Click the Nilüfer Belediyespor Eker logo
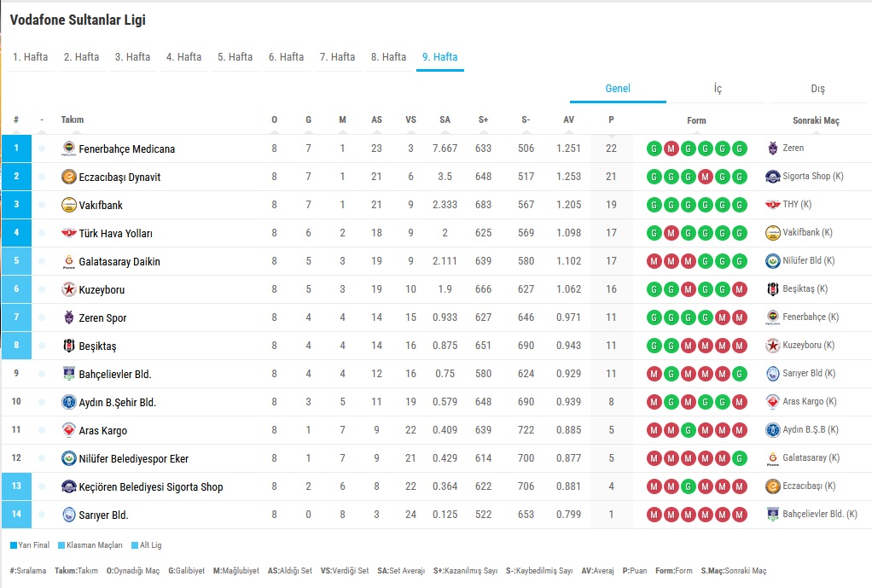 [x=68, y=458]
